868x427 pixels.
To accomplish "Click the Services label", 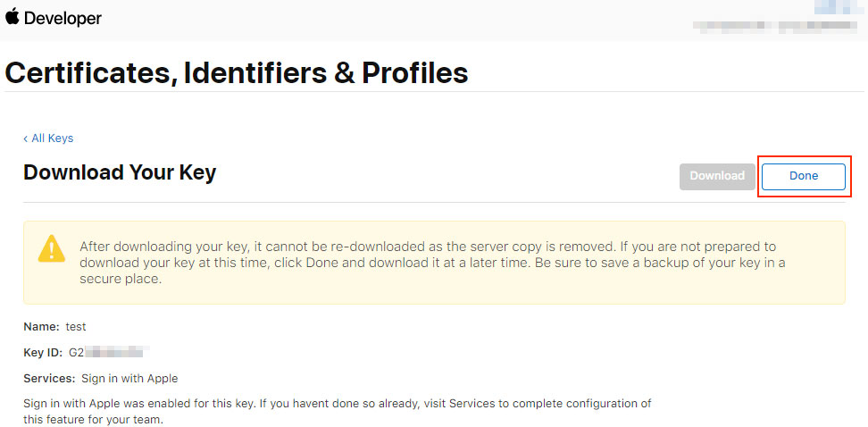I will 49,379.
